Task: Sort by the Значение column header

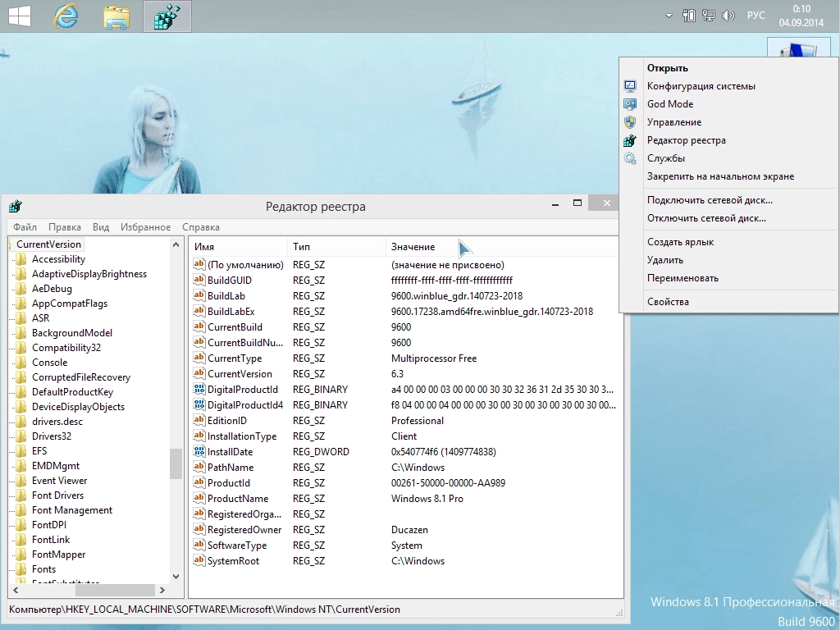Action: 501,247
